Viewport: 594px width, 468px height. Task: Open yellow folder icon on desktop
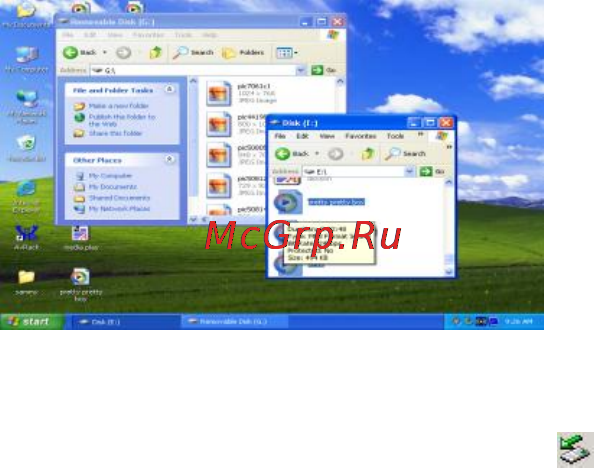[x=26, y=282]
